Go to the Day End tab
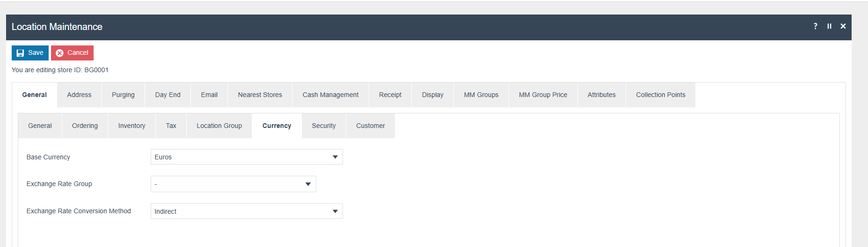 168,95
